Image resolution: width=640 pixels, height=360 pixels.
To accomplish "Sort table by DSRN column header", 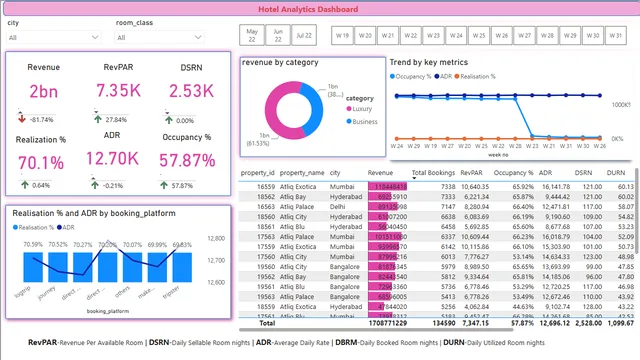I will 583,173.
